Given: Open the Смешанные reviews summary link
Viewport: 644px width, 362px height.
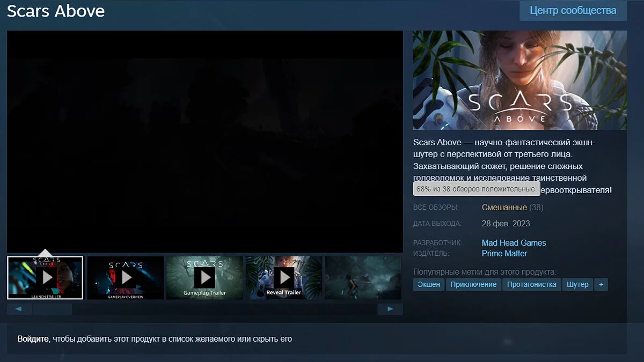Looking at the screenshot, I should click(x=504, y=208).
